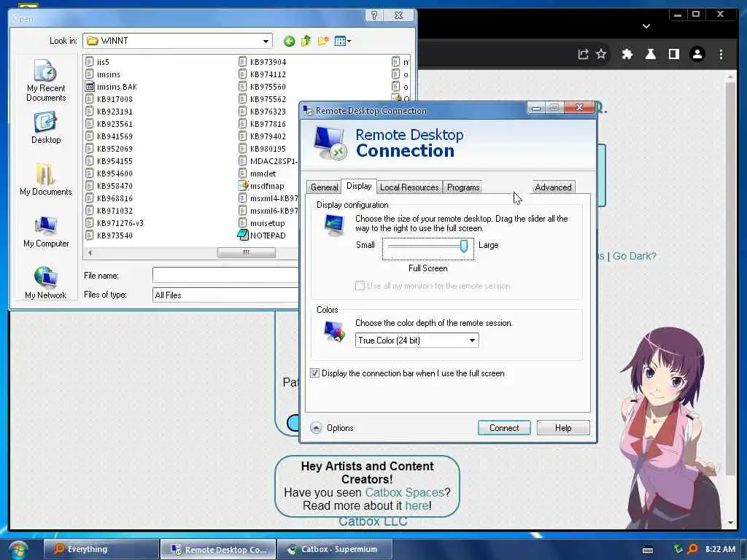Select the iis5 file

[x=98, y=62]
